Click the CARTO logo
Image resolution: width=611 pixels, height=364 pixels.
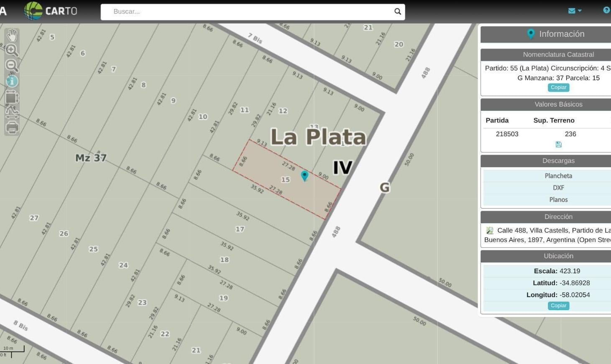point(51,11)
